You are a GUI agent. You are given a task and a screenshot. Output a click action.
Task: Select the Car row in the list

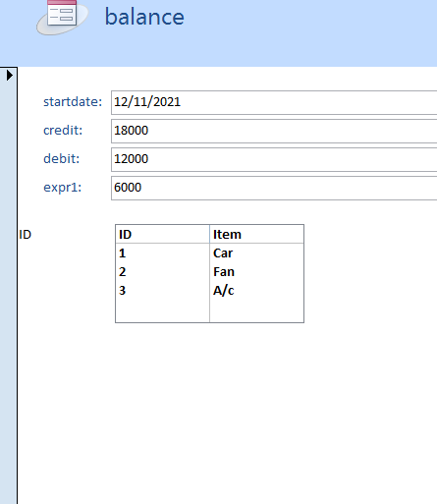[x=209, y=253]
